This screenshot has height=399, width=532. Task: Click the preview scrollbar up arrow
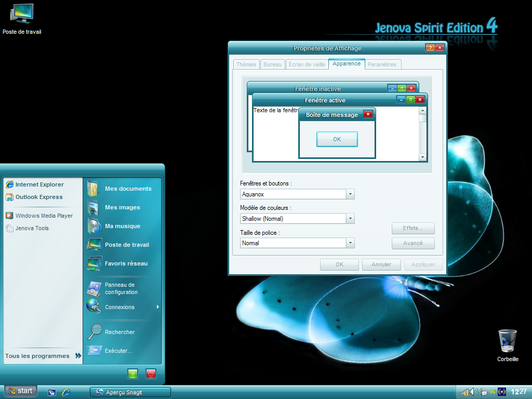[422, 111]
